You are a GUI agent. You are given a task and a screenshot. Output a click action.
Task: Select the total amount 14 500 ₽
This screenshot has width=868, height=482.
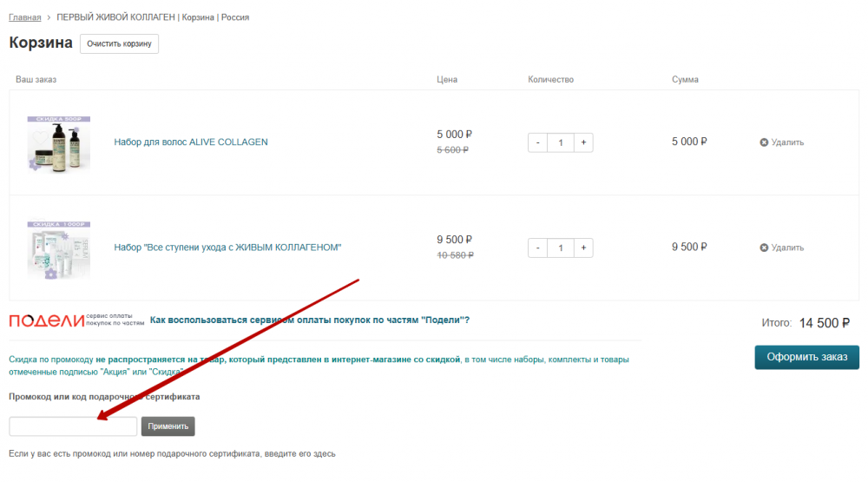(x=825, y=323)
